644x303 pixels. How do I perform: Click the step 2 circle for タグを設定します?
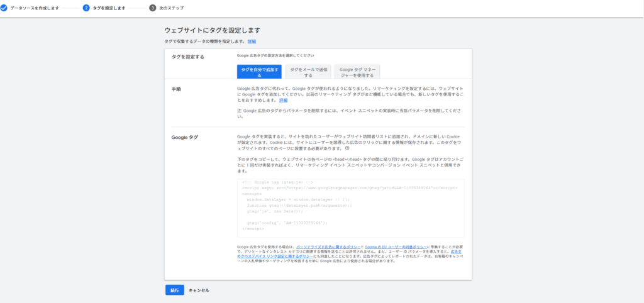pos(86,8)
